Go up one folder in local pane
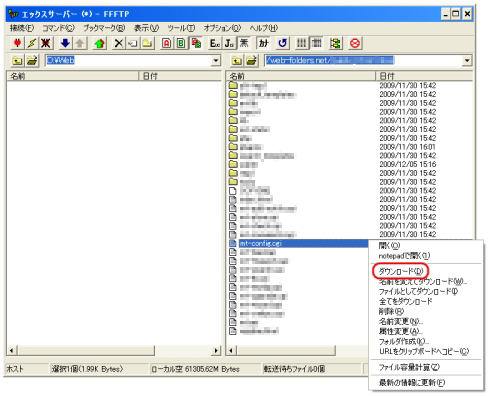The width and height of the screenshot is (500, 396). coord(17,60)
